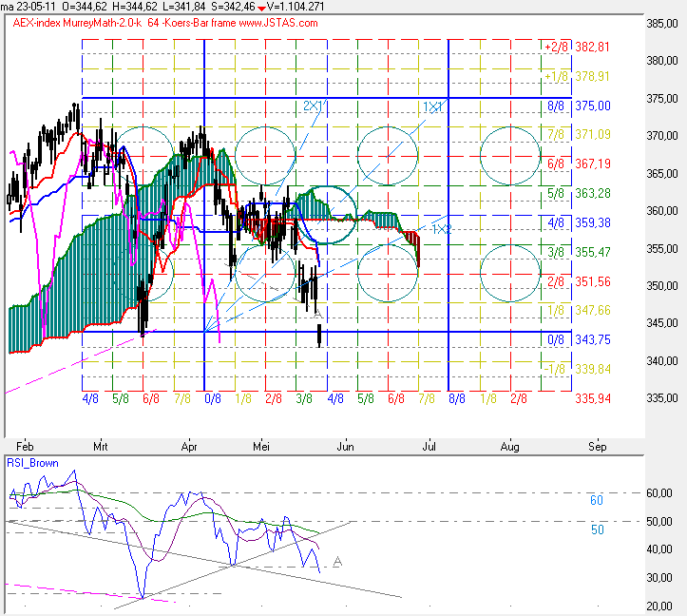
Task: Click the blue 60 RSI level label
Action: (x=597, y=500)
